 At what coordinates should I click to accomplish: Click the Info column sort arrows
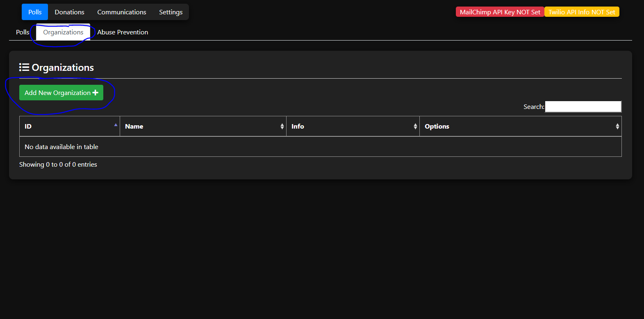[415, 127]
